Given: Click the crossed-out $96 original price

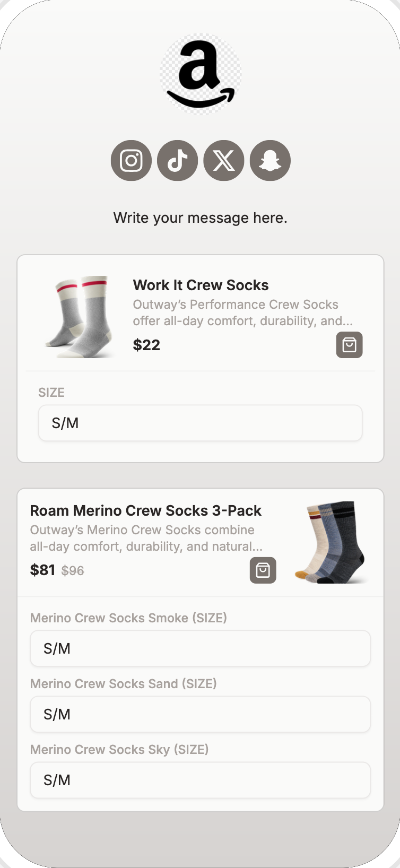Looking at the screenshot, I should (73, 570).
